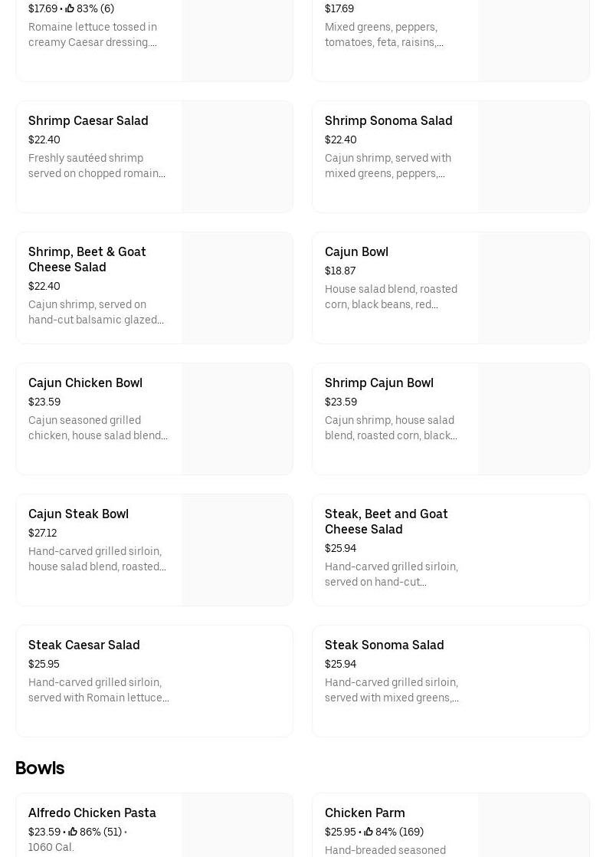Click the Cajun Bowl title
Viewport: 616px width, 857px height.
pos(356,252)
